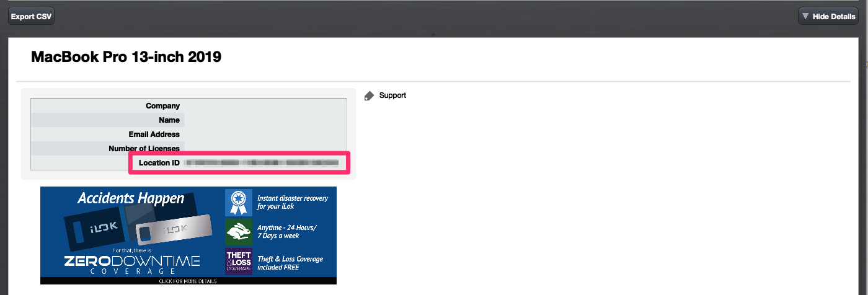Select the MacBook Pro 13-inch 2019 title
The width and height of the screenshot is (868, 295).
[x=126, y=58]
